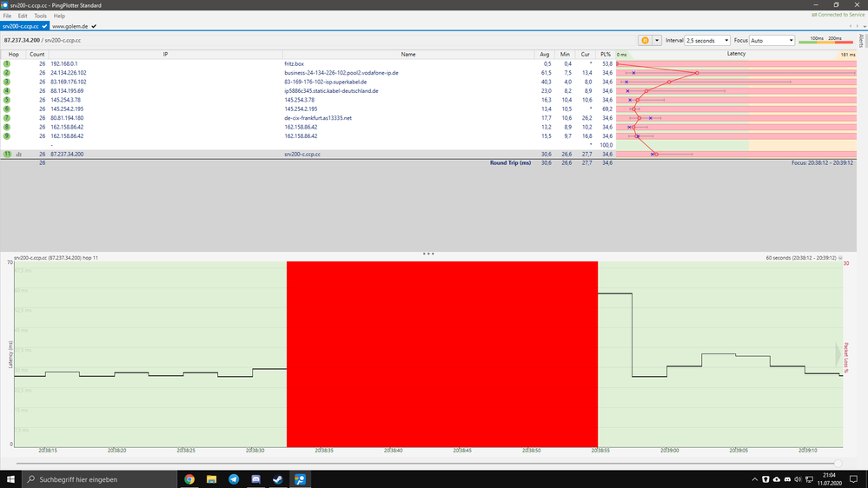This screenshot has width=868, height=488.
Task: Open the tab list dropdown arrow
Action: point(865,26)
